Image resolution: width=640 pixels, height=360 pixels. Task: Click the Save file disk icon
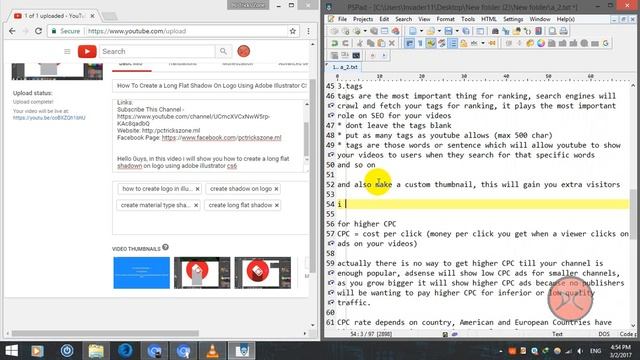pyautogui.click(x=449, y=31)
